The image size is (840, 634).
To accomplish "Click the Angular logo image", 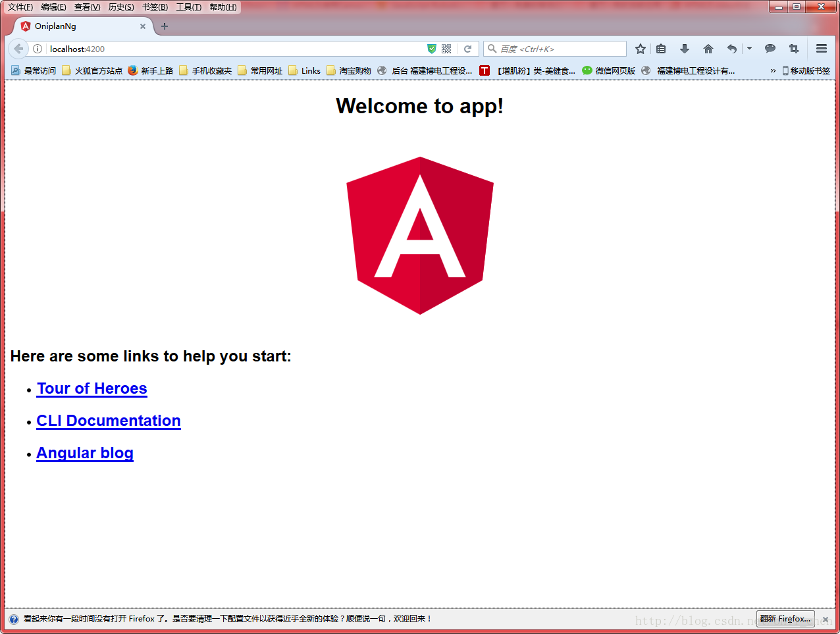I will point(420,236).
